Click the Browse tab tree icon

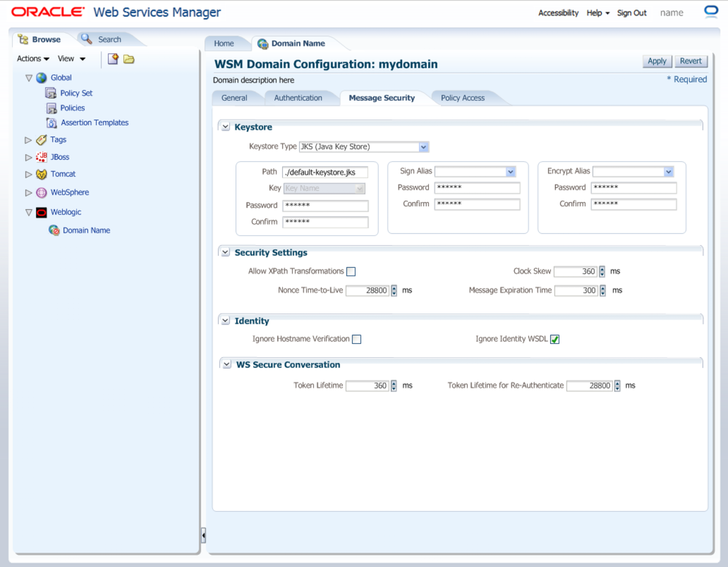click(x=23, y=39)
